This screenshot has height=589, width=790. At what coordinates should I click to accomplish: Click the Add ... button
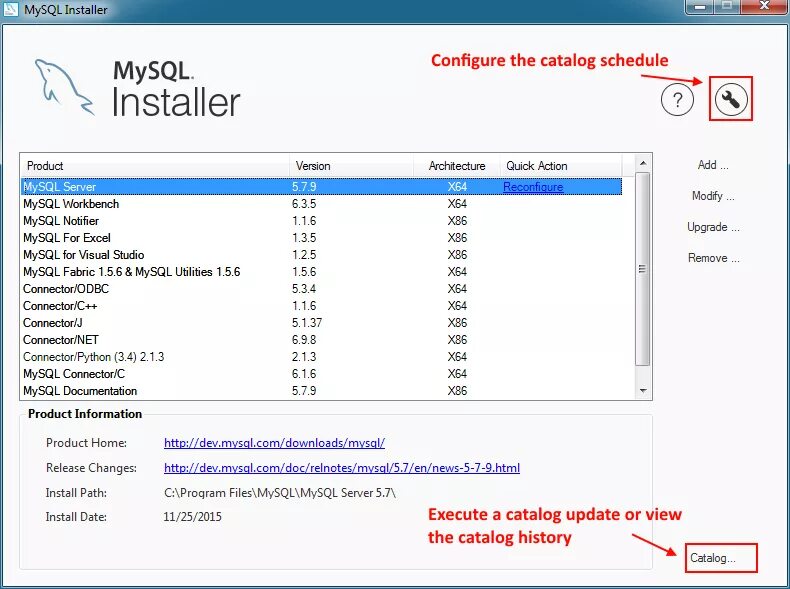tap(712, 165)
